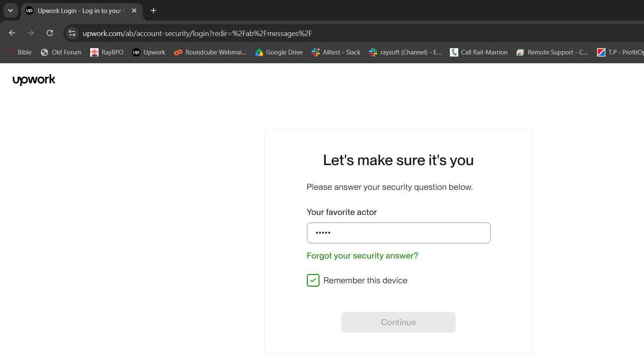This screenshot has width=644, height=362.
Task: Open a new browser tab
Action: click(153, 10)
